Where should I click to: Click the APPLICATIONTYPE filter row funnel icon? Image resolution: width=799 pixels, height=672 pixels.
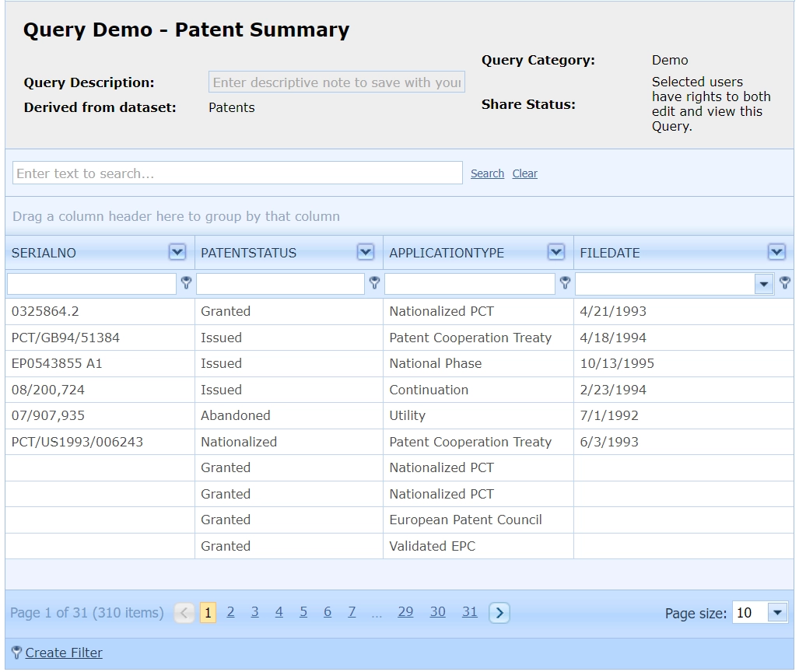(x=565, y=283)
